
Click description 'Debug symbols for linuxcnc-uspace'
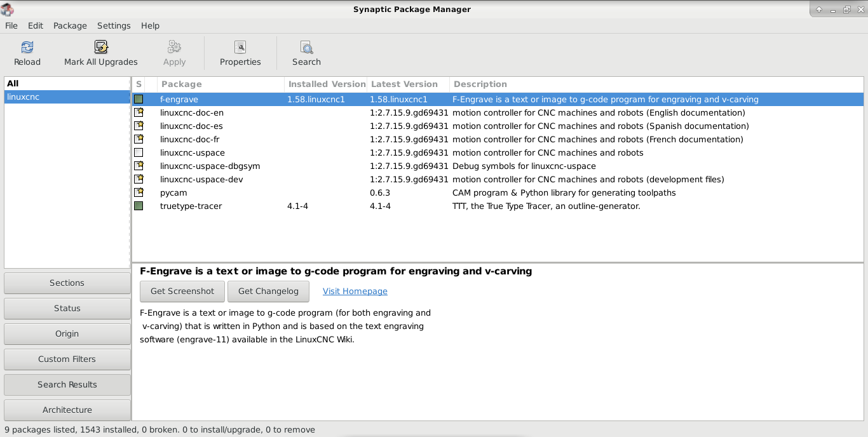click(x=524, y=166)
